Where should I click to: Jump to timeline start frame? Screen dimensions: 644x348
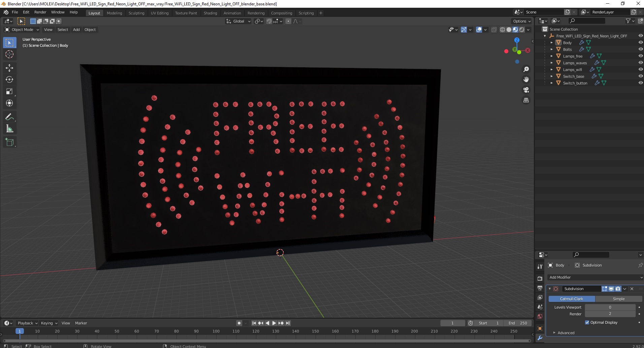254,323
